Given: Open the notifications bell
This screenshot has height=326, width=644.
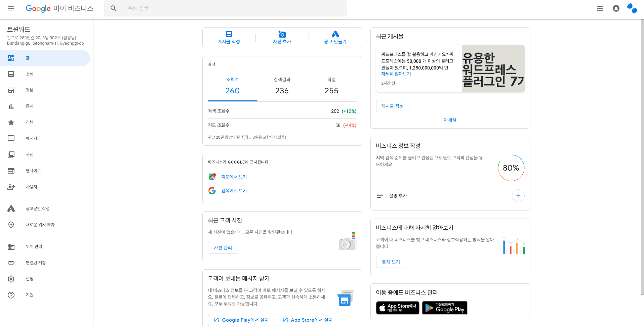Looking at the screenshot, I should pos(616,8).
